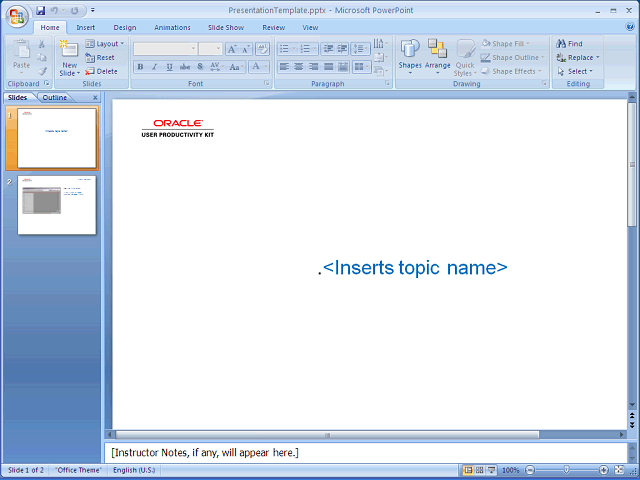The width and height of the screenshot is (640, 480).
Task: Save the presentation from Quick Access Toolbar
Action: coord(40,11)
